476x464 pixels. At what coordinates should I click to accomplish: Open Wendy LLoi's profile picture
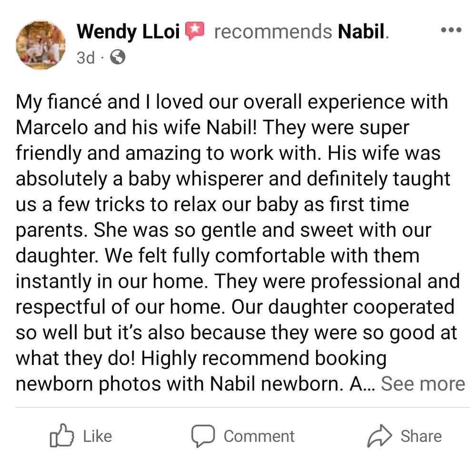(40, 45)
